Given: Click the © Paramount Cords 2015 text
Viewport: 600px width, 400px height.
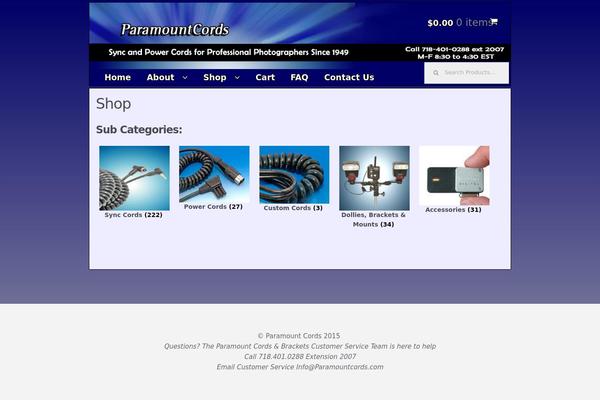Looking at the screenshot, I should (299, 336).
